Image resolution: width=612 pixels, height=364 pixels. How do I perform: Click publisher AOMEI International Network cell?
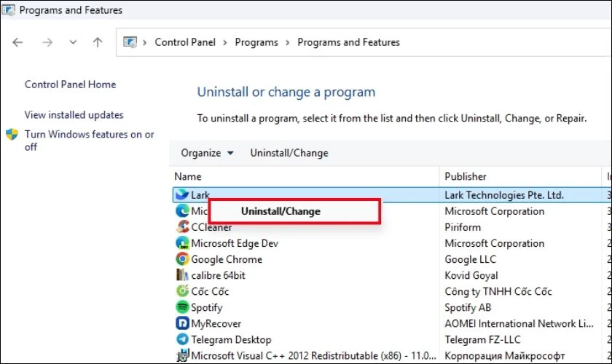click(x=519, y=323)
